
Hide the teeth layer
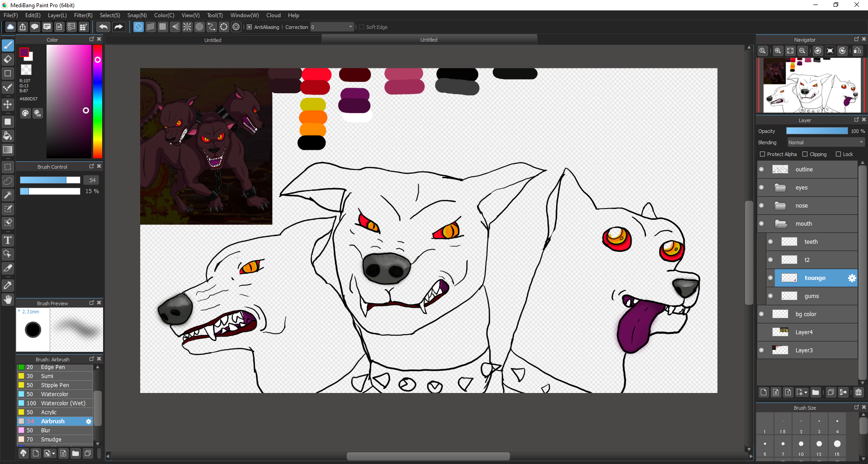click(770, 242)
